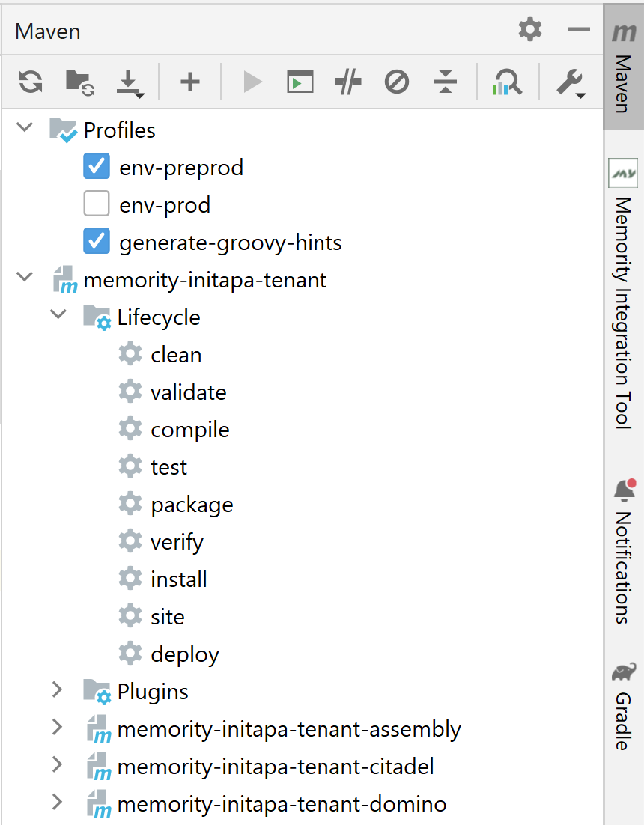Toggle Skip Tests mode icon
This screenshot has height=825, width=644.
coord(397,81)
